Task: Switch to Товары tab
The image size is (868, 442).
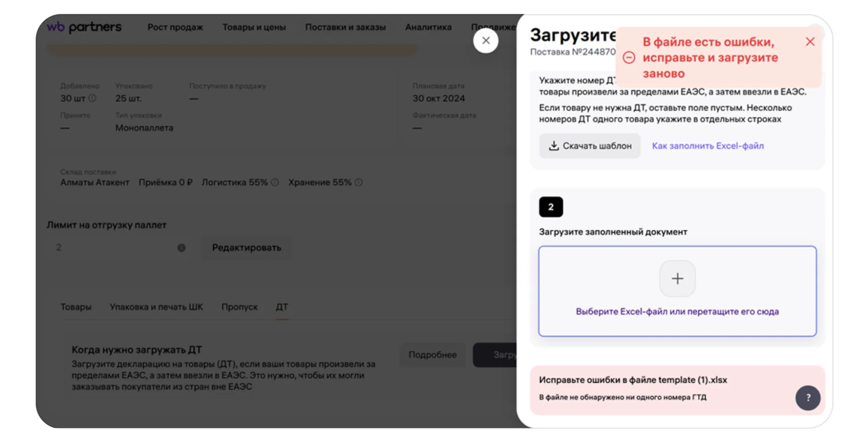Action: pyautogui.click(x=76, y=307)
